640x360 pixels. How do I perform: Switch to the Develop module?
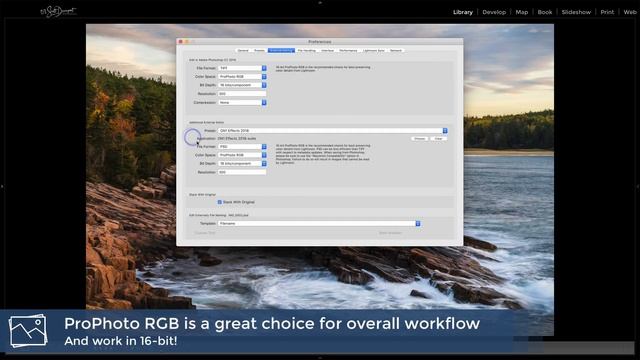click(494, 12)
